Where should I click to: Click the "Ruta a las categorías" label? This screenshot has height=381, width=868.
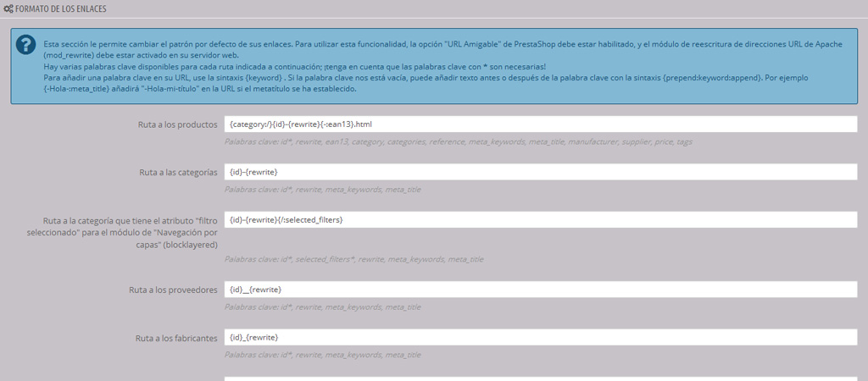[178, 172]
